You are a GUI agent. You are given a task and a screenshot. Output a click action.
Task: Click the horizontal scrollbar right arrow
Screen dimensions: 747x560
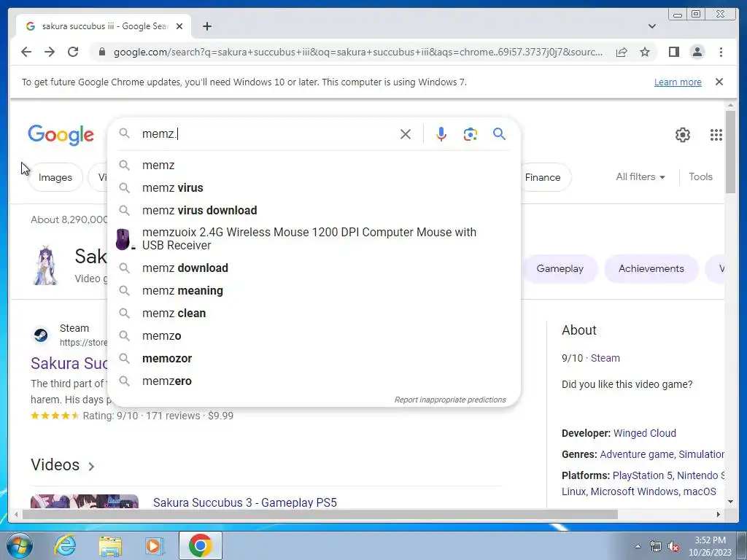719,514
